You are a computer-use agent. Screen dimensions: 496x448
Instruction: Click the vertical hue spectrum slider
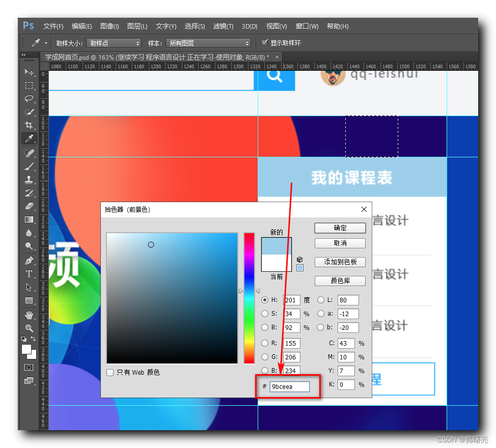pos(249,298)
